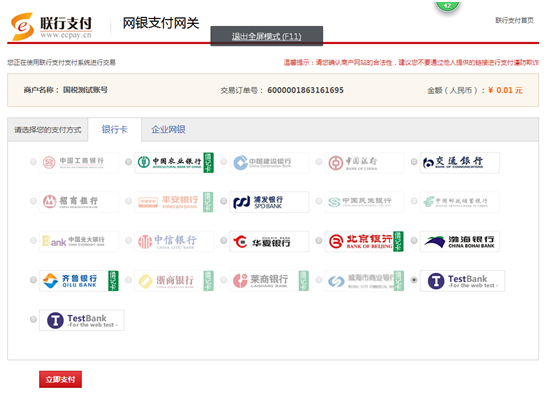Choose the Agricultural Bank of China logo
The image size is (557, 417).
pos(174,162)
